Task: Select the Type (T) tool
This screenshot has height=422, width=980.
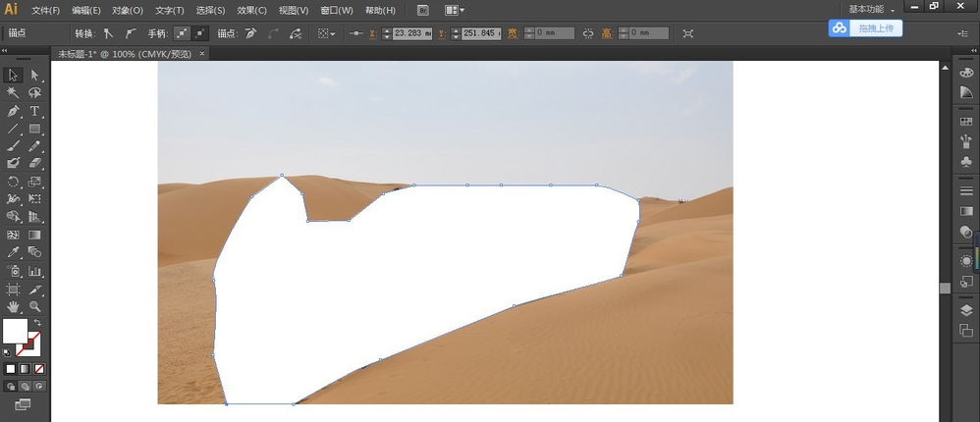Action: (x=35, y=111)
